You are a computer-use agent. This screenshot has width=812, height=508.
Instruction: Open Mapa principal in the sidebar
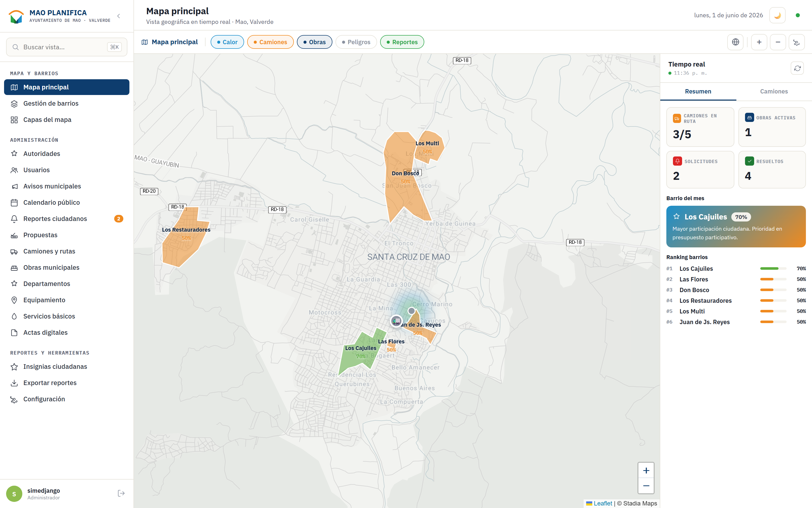coord(66,87)
